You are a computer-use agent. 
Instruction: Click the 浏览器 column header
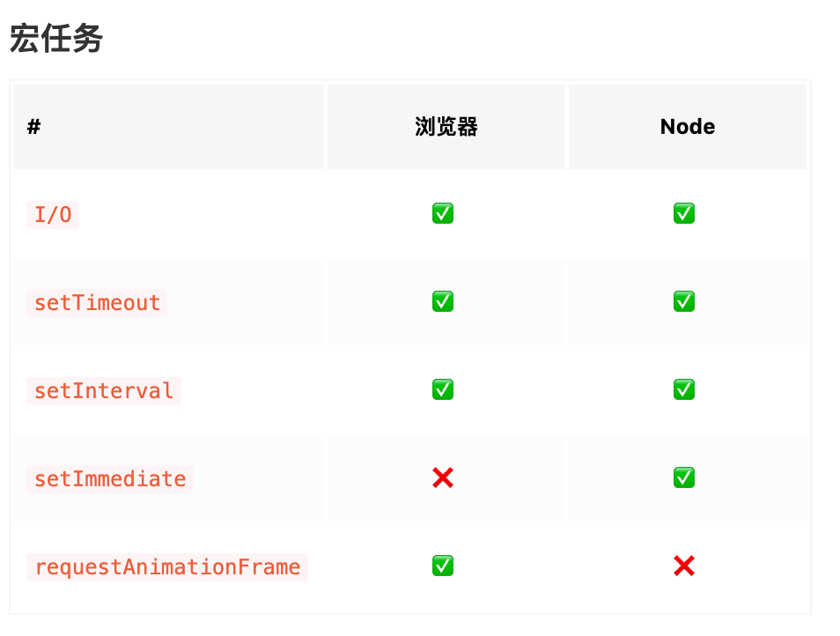click(x=446, y=127)
